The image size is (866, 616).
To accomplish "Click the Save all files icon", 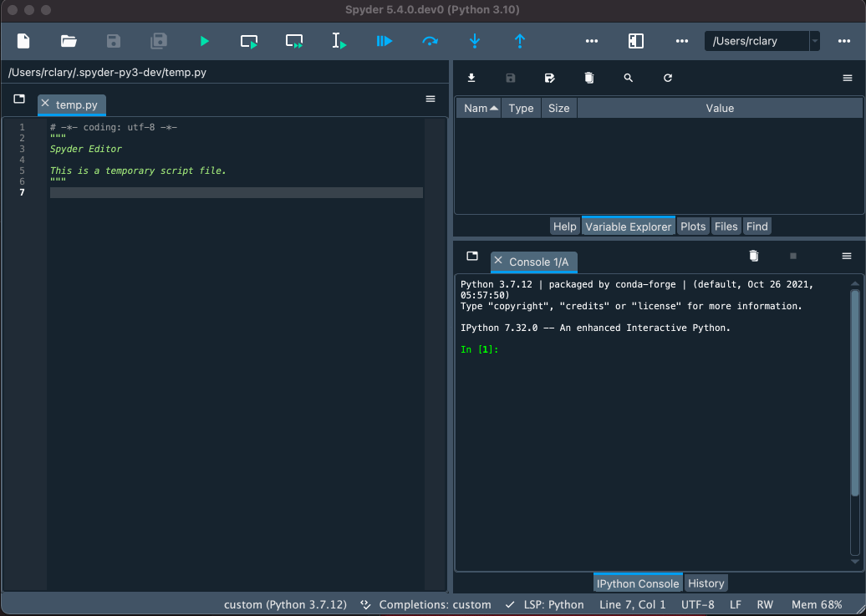I will (159, 41).
